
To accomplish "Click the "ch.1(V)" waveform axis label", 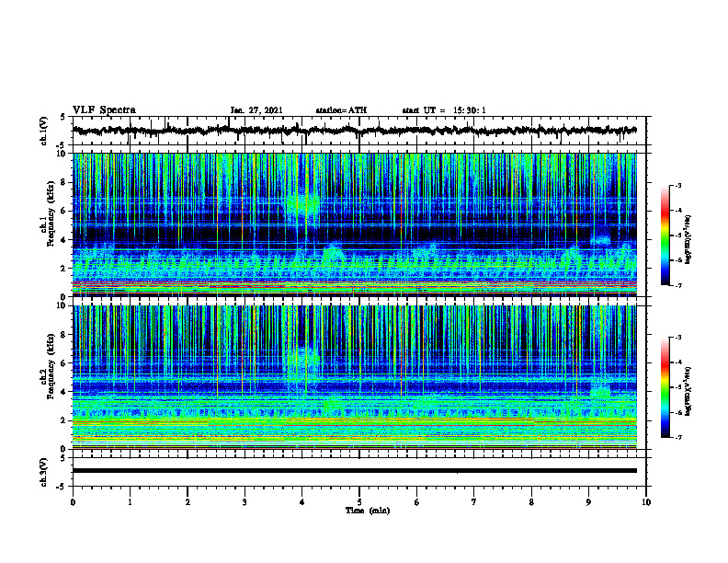I will [44, 131].
